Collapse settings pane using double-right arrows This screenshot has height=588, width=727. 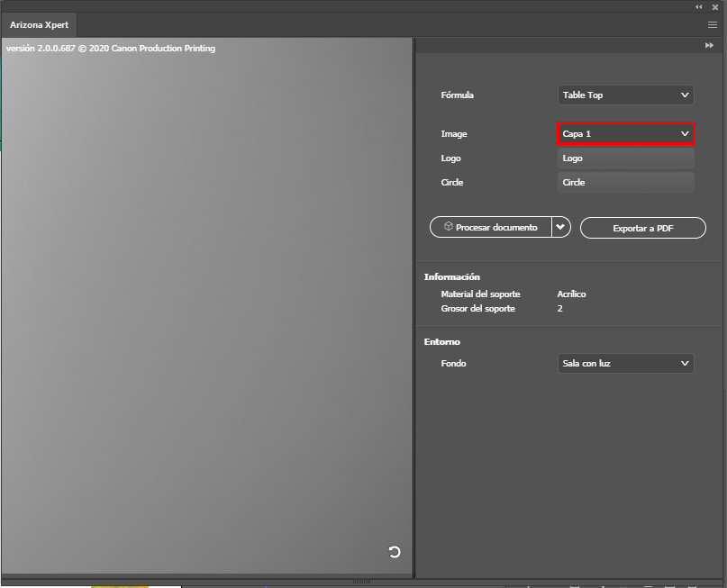[x=709, y=45]
